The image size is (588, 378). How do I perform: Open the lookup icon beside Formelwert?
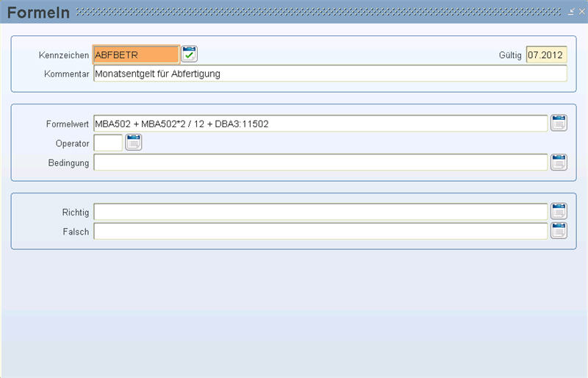(x=559, y=123)
